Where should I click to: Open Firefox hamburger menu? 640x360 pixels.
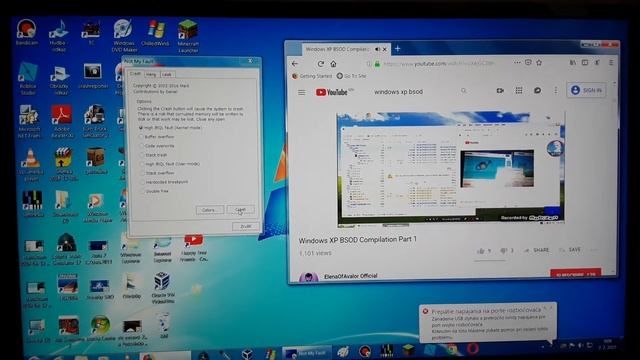(x=611, y=63)
